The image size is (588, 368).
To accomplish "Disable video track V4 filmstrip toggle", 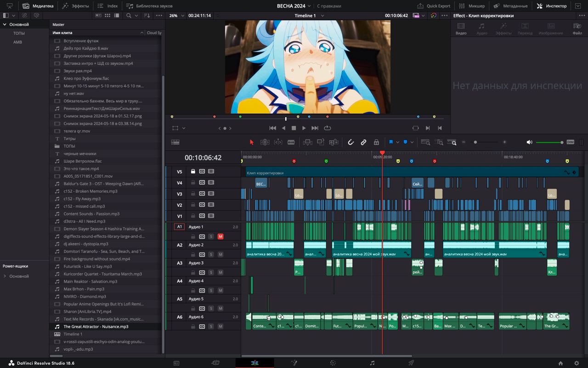I will 211,183.
